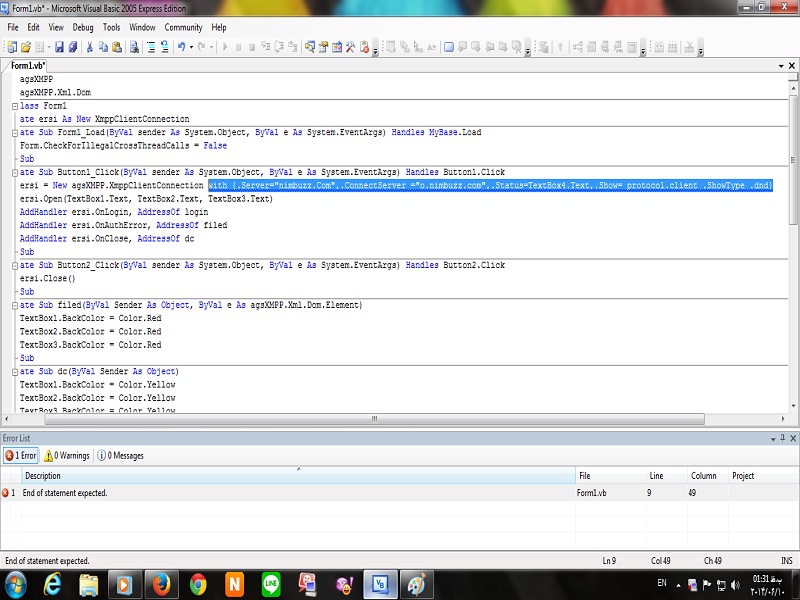Sort errors by the Column column header
The width and height of the screenshot is (800, 600).
coord(708,476)
